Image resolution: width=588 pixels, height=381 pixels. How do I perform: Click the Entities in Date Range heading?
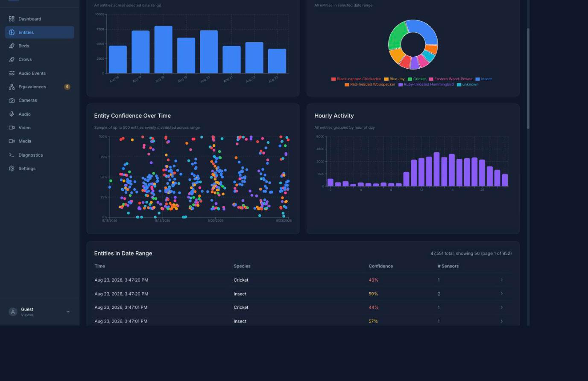pyautogui.click(x=123, y=253)
